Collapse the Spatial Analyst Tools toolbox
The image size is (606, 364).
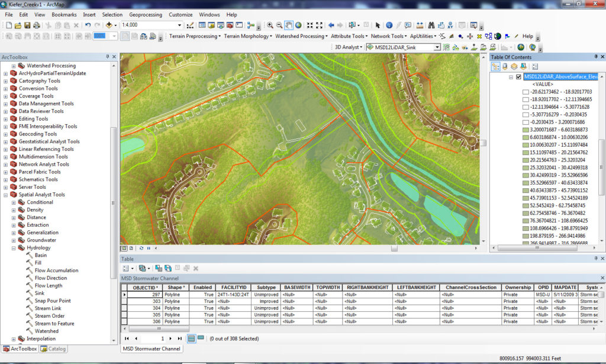5,195
